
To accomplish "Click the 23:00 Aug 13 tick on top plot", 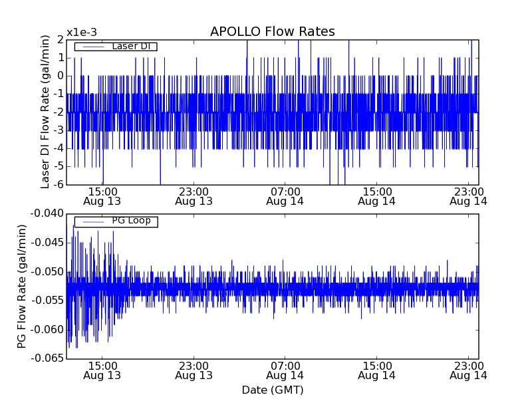I will click(194, 196).
